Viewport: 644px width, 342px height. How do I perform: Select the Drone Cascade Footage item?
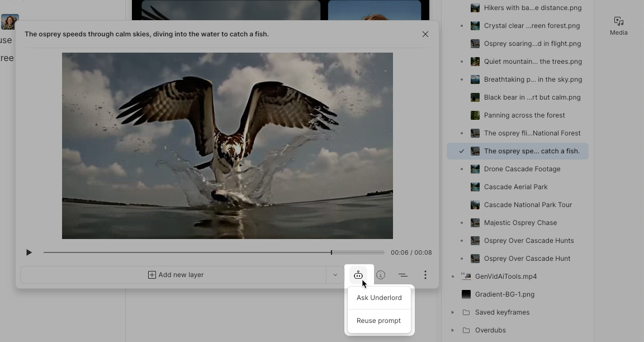click(x=522, y=169)
